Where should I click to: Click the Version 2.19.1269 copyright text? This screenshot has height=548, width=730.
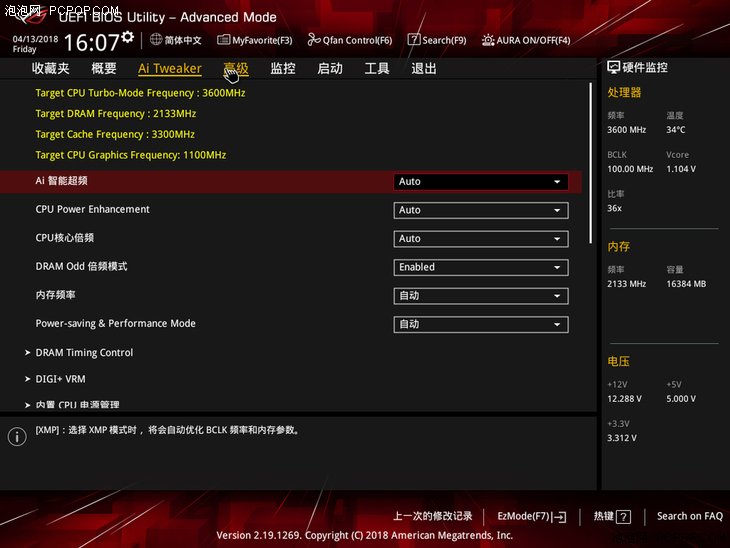(365, 535)
